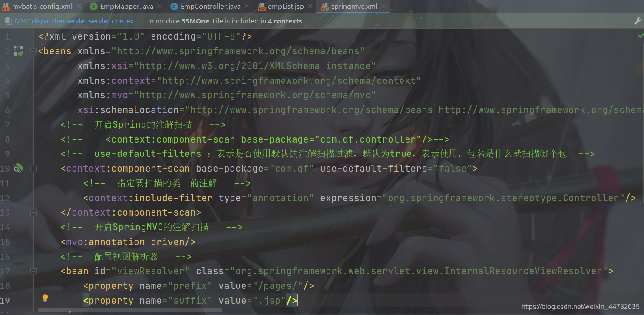The height and width of the screenshot is (315, 644).
Task: Click the Spring component-scan gutter icon on line 10
Action: click(x=18, y=168)
